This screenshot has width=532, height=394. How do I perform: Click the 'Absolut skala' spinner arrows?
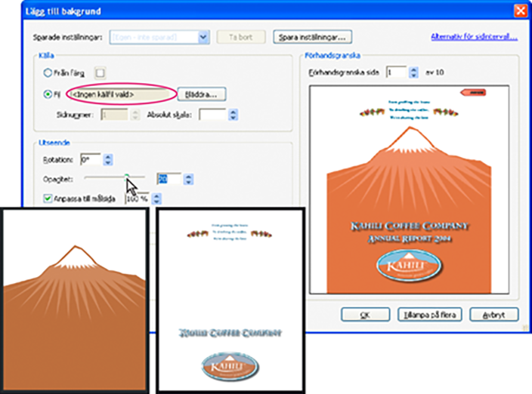pos(233,115)
